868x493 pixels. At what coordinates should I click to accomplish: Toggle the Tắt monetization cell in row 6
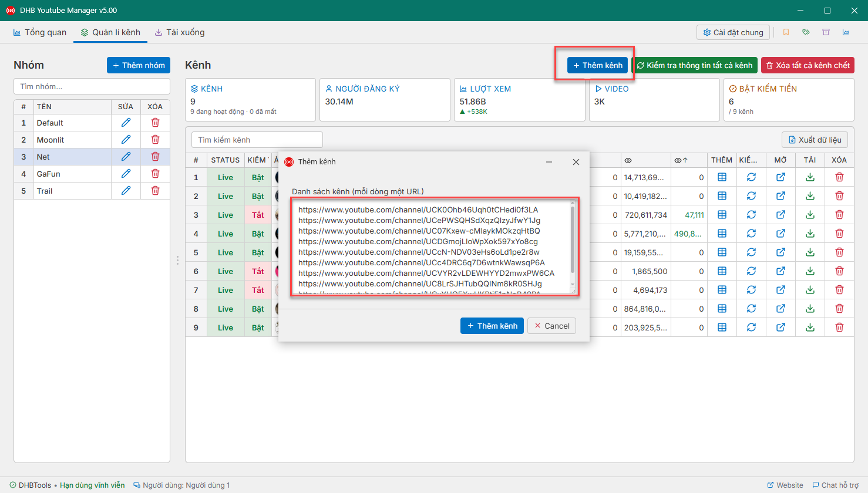[258, 271]
